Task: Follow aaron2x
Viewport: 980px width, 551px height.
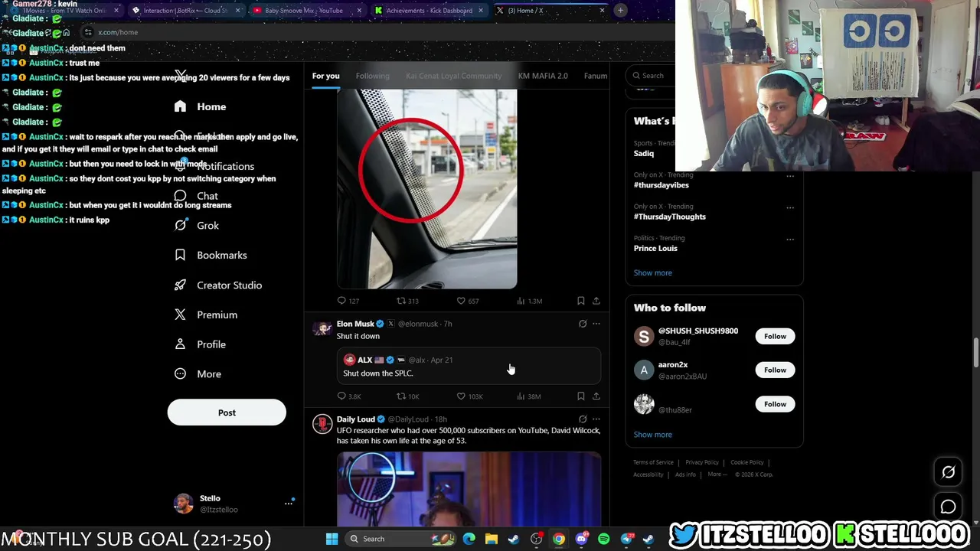Action: coord(775,370)
